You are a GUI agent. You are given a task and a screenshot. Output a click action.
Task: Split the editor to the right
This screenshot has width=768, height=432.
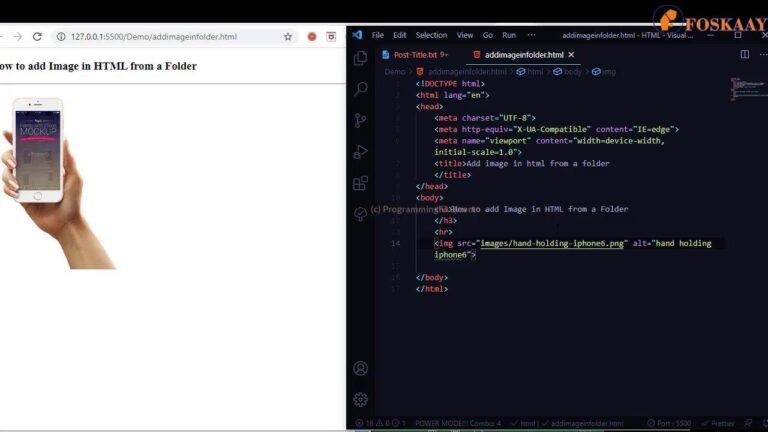click(744, 54)
